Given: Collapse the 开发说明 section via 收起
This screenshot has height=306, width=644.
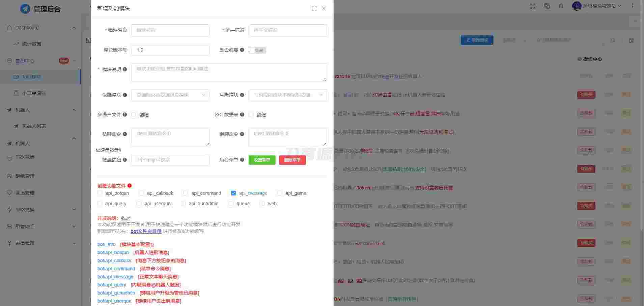Looking at the screenshot, I should point(126,218).
